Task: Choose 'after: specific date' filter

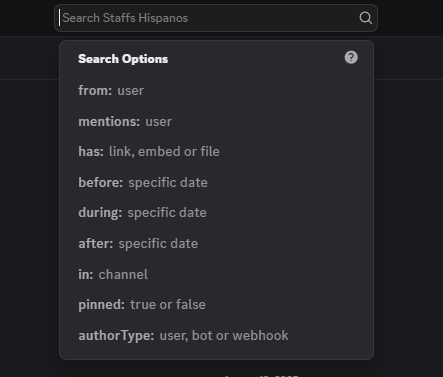Action: point(216,243)
